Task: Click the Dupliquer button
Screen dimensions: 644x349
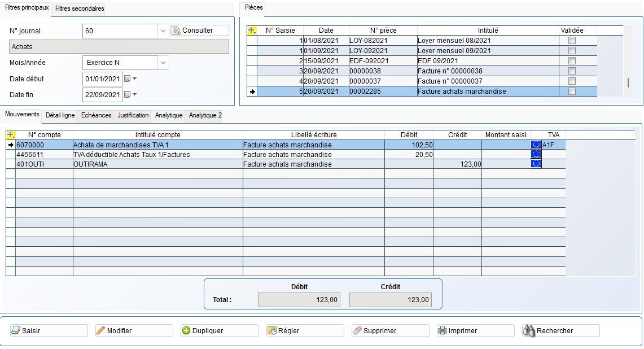Action: pyautogui.click(x=220, y=330)
